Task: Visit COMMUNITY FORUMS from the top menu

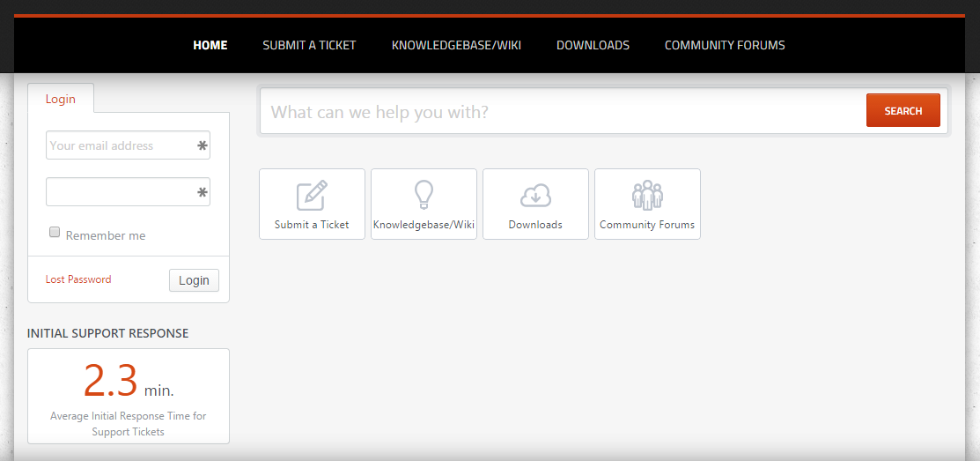Action: [725, 45]
